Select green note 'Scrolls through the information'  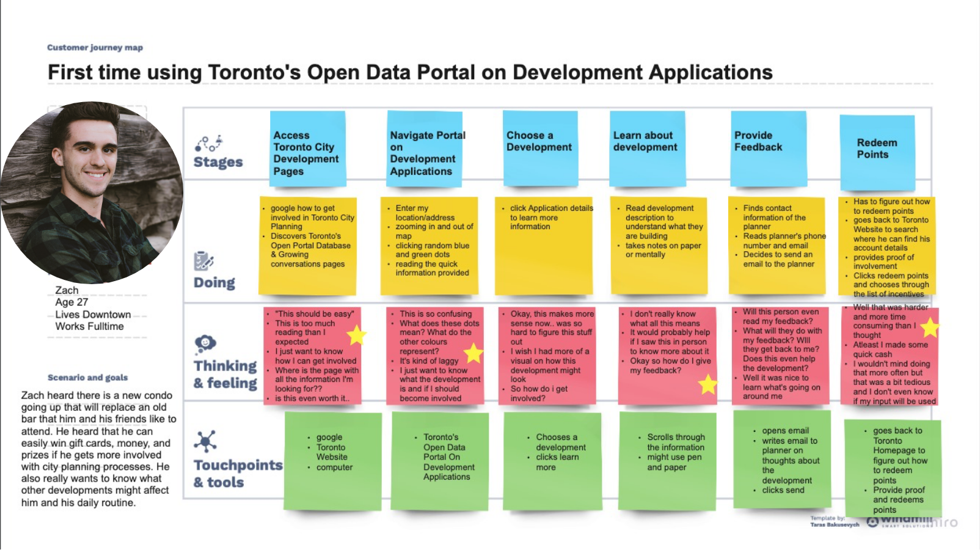668,461
